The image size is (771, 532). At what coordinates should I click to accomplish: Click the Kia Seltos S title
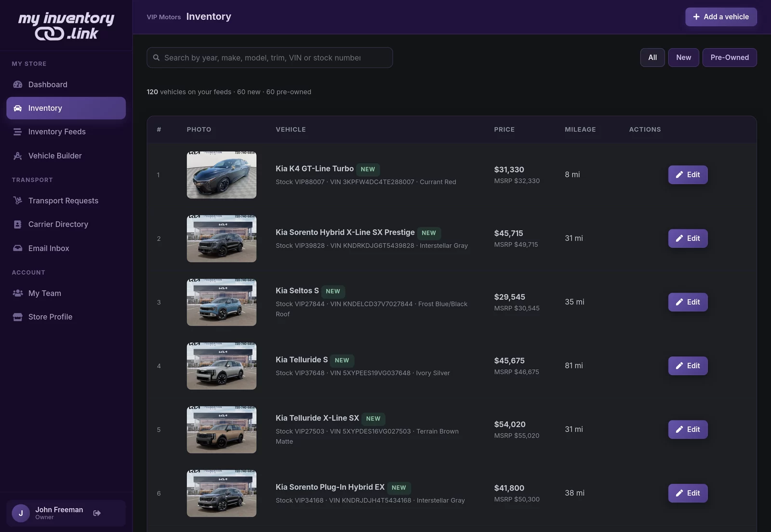coord(297,291)
